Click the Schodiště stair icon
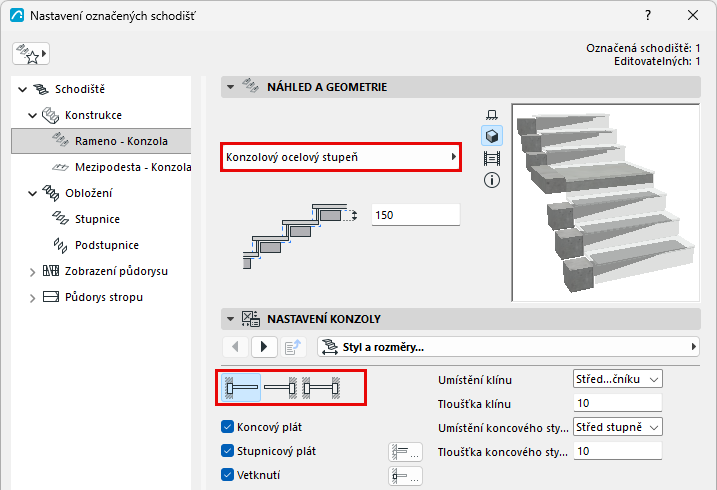 pyautogui.click(x=41, y=89)
